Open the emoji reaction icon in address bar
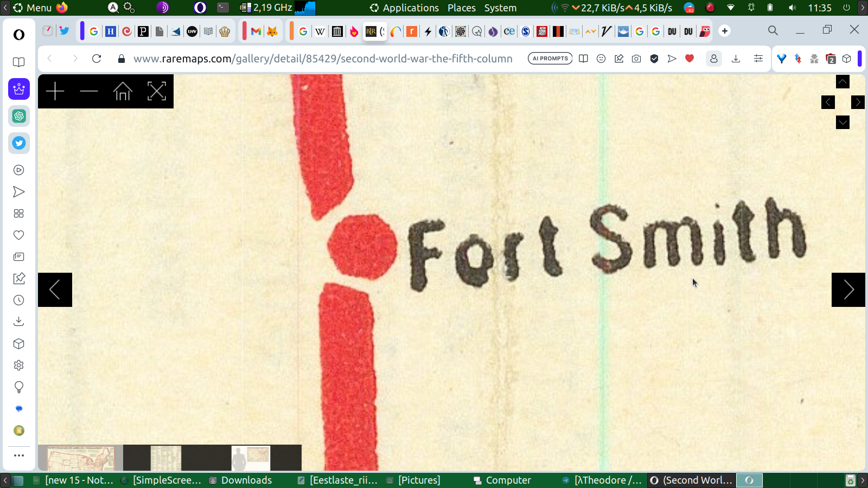Screen dimensions: 868x488 601,59
